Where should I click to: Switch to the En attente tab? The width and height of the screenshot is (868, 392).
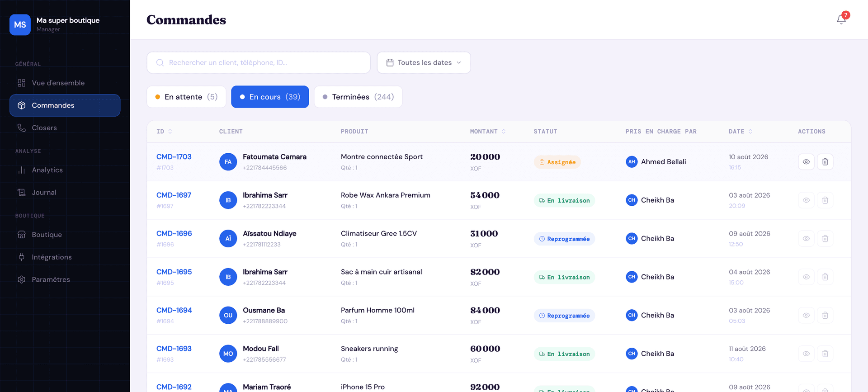coord(186,97)
